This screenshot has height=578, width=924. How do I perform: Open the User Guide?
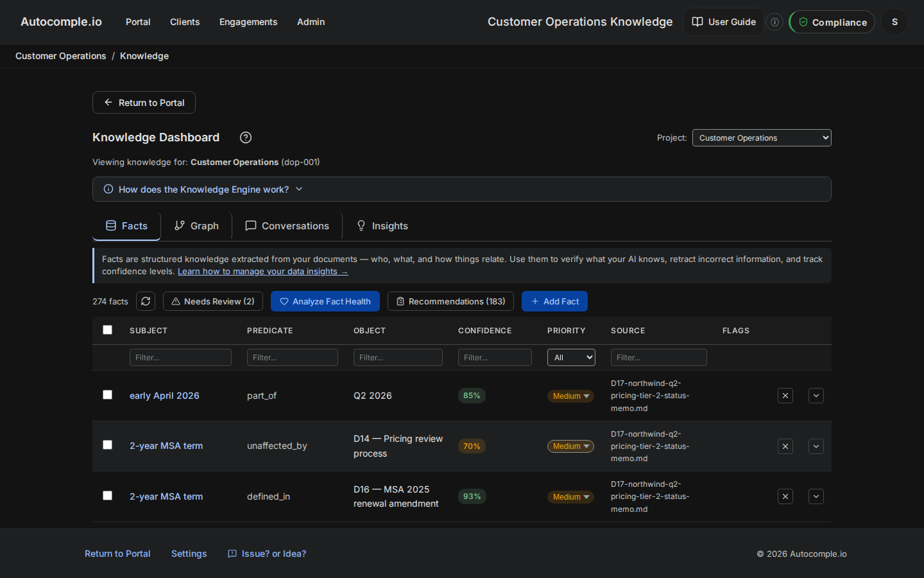pos(724,22)
